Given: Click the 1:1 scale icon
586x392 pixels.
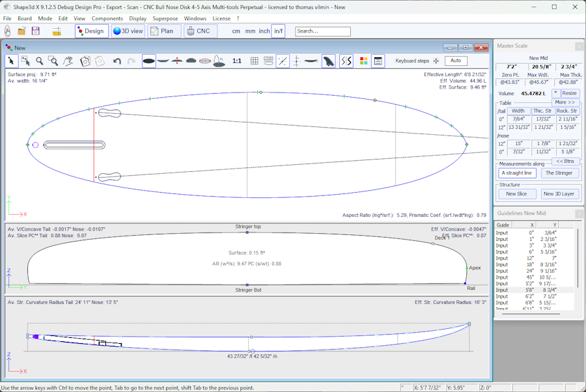Looking at the screenshot, I should [x=236, y=61].
